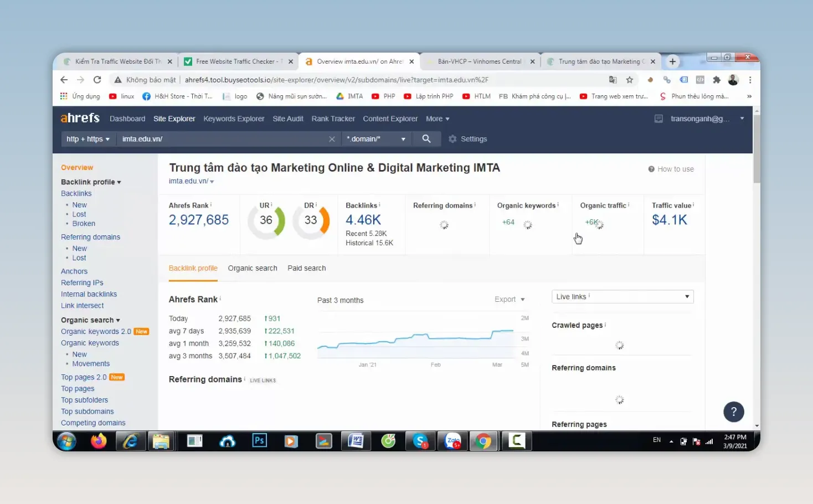Screen dimensions: 813x504
Task: Click the ahrefs logo
Action: [x=80, y=118]
